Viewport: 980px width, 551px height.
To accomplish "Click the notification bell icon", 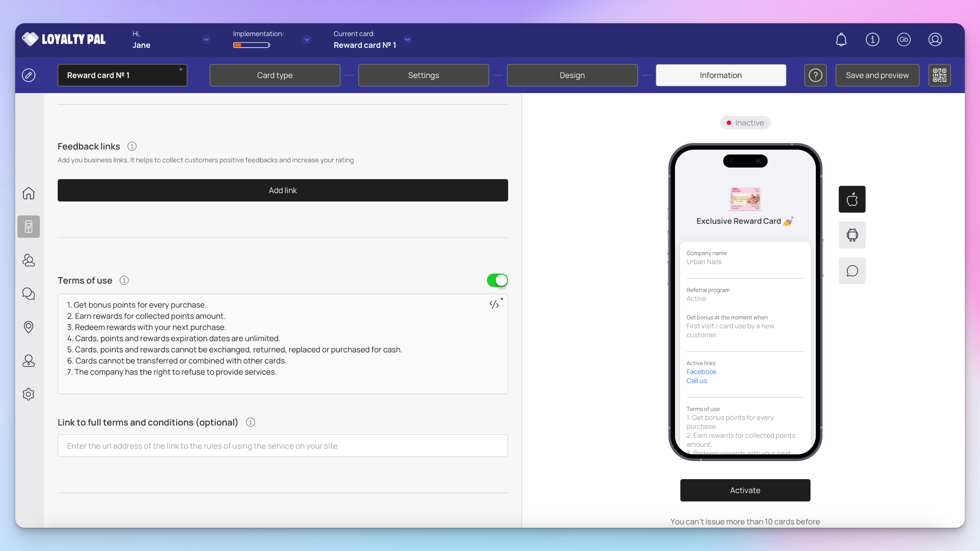I will click(x=841, y=40).
